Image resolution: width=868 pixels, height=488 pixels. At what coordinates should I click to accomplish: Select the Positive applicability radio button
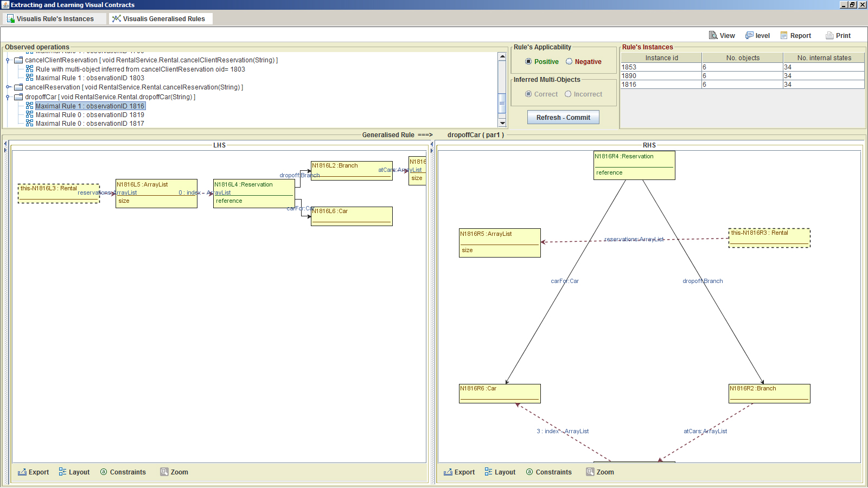click(528, 61)
